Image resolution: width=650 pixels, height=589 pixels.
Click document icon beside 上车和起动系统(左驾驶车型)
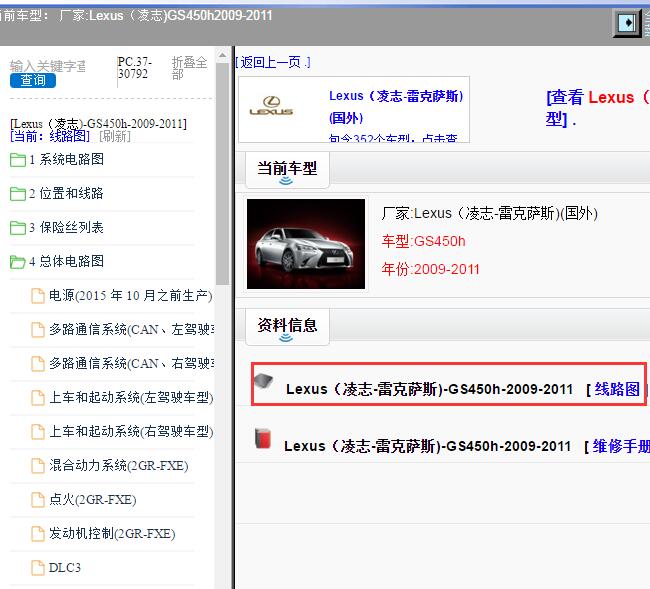pos(38,398)
